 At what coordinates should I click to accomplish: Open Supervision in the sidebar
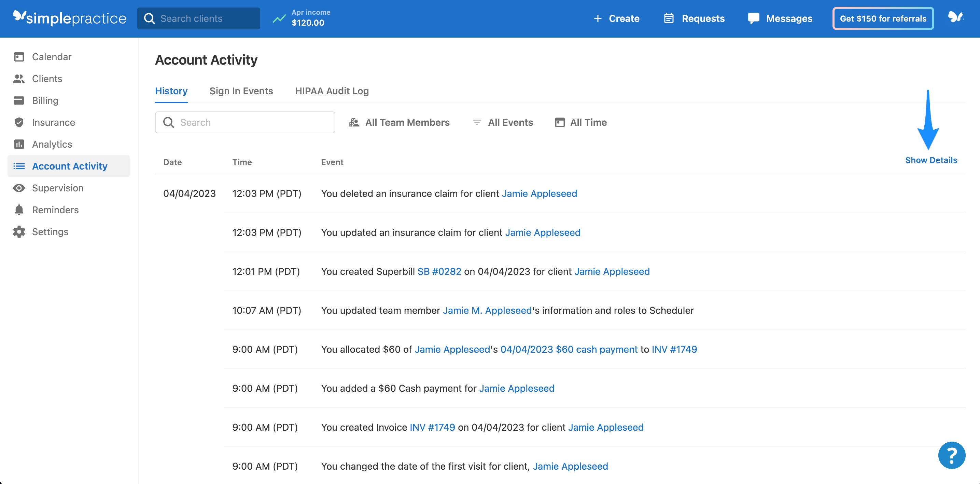[57, 188]
